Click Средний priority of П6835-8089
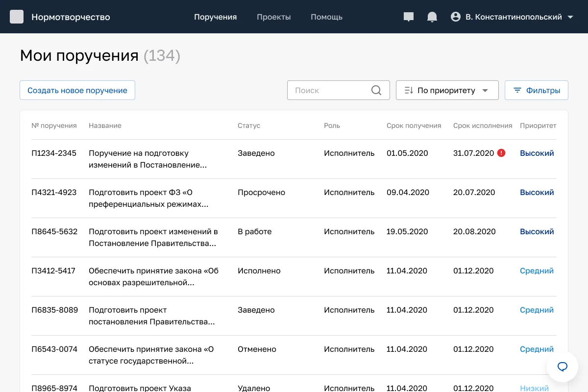Viewport: 588px width, 392px height. (537, 310)
